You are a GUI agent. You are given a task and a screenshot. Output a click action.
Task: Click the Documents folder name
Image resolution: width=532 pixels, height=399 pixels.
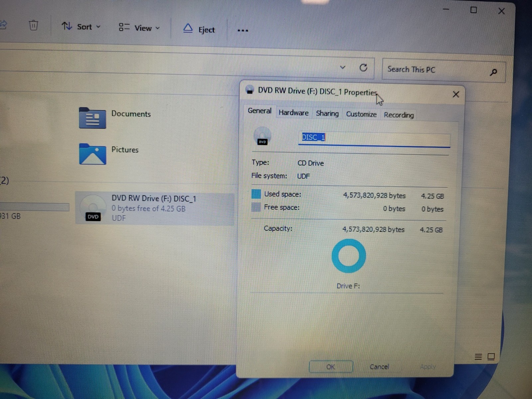click(131, 114)
